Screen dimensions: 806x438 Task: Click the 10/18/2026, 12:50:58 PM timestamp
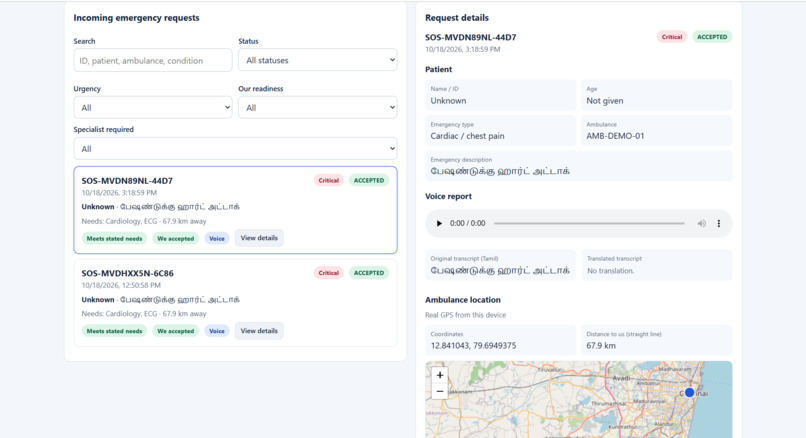click(x=121, y=285)
